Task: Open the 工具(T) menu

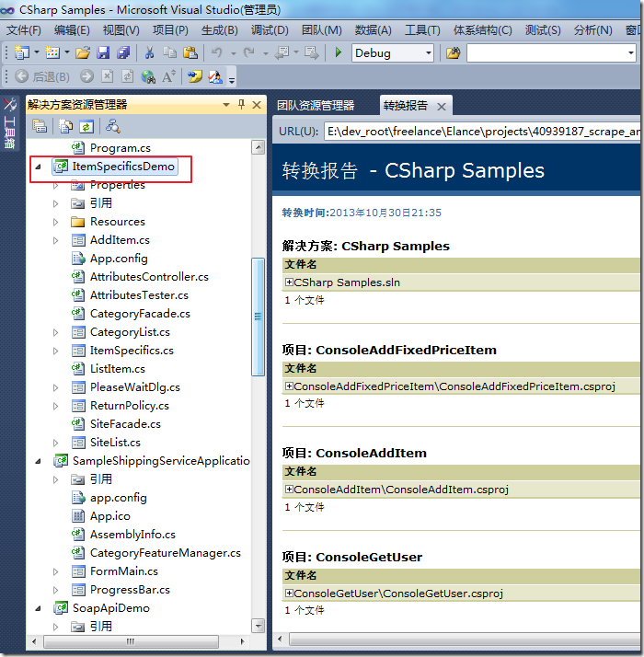Action: coord(422,30)
